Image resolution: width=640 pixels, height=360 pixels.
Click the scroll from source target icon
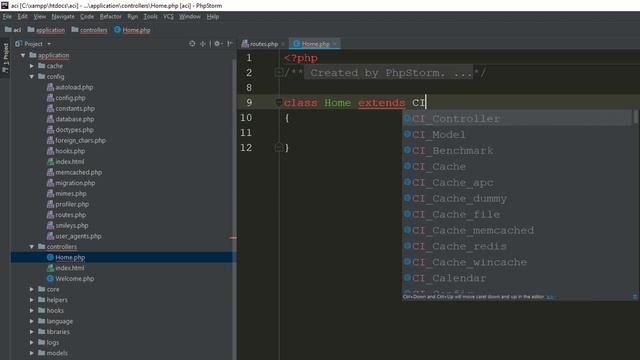[x=192, y=44]
